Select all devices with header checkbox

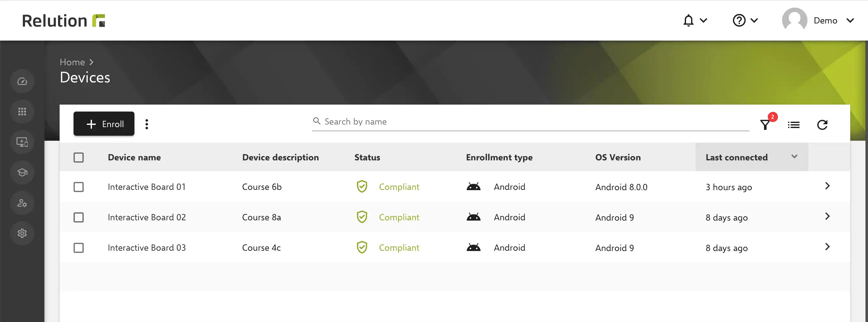pos(79,157)
